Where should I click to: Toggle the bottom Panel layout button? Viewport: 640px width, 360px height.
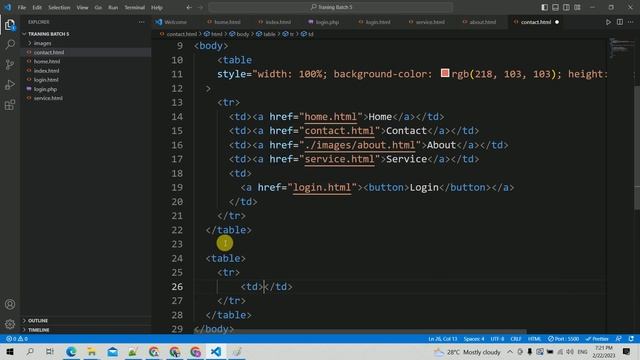556,7
